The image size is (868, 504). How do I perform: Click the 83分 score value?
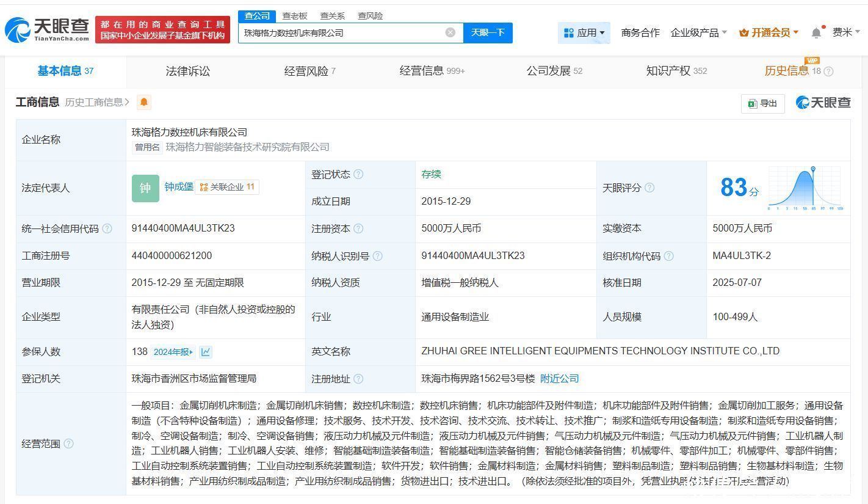[739, 188]
